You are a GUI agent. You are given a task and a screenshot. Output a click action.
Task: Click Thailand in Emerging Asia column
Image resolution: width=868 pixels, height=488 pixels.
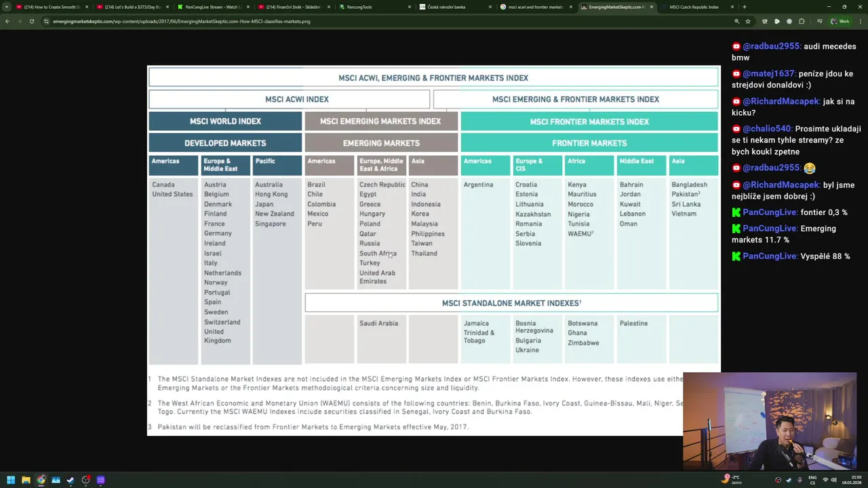point(424,253)
